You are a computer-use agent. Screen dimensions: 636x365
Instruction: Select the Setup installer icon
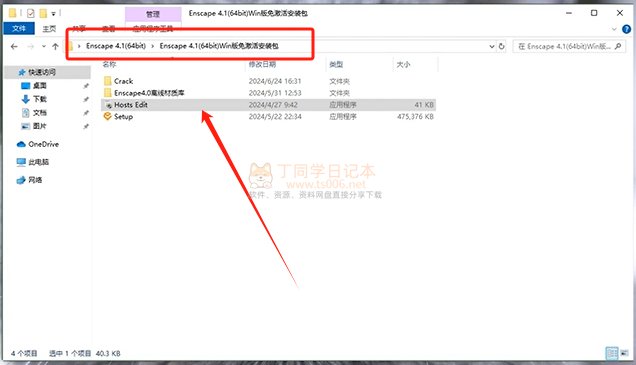tap(107, 116)
